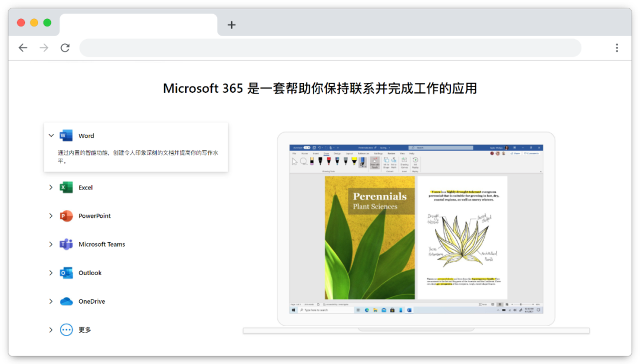640x364 pixels.
Task: Expand the Excel section chevron
Action: [51, 188]
